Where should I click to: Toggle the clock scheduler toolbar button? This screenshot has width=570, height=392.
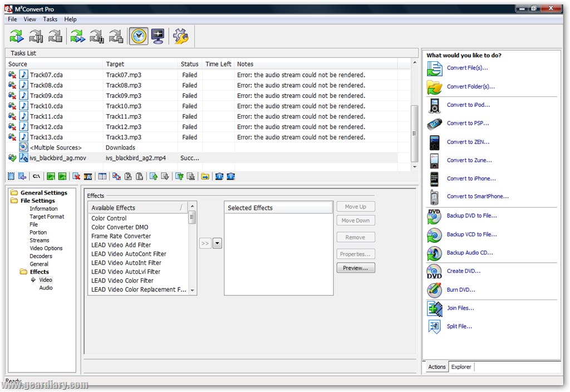(139, 36)
